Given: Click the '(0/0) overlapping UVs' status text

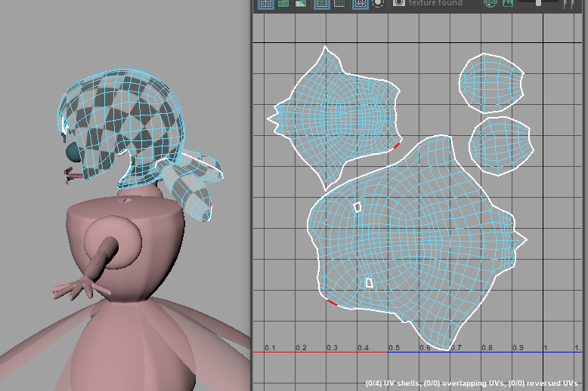Looking at the screenshot, I should tap(464, 383).
